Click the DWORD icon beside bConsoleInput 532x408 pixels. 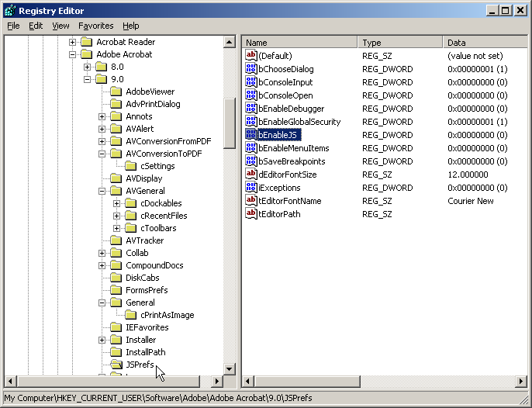point(251,82)
